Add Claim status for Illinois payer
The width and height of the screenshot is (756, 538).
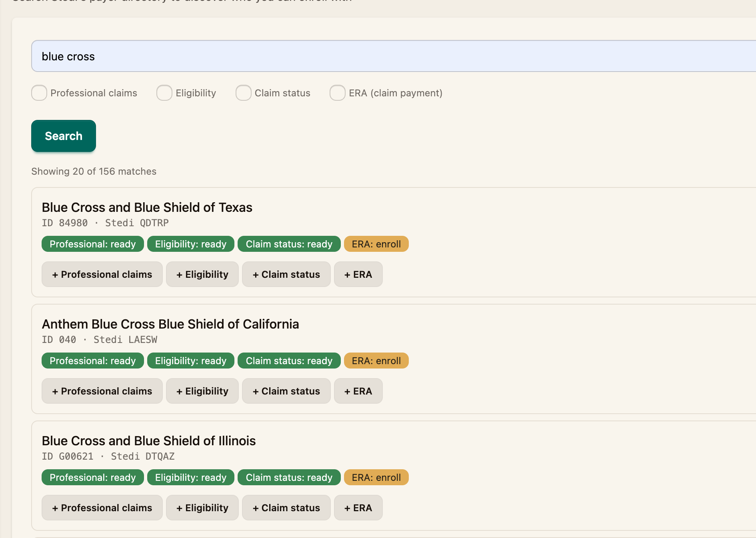coord(286,508)
